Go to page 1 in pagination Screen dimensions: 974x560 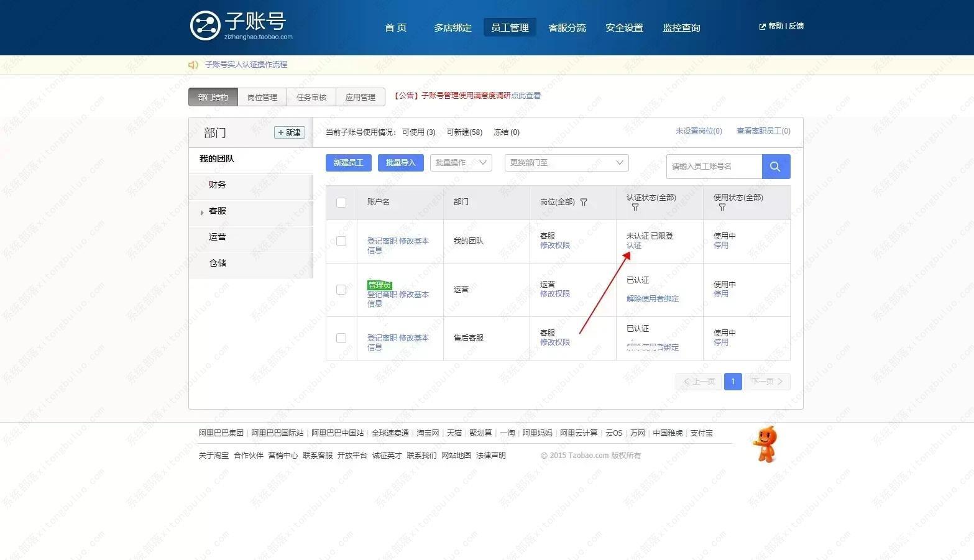pos(733,381)
